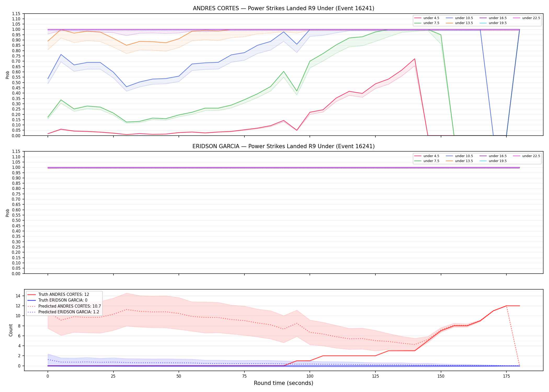Click the 0.50 tick of the Andres Cortes chart

click(x=16, y=83)
